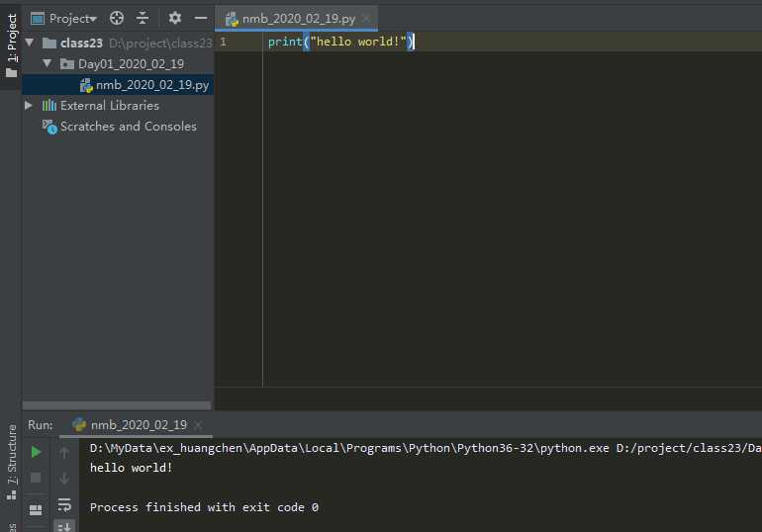Toggle Scroll to the end icon
Screen dimensions: 762x532
tap(64, 527)
